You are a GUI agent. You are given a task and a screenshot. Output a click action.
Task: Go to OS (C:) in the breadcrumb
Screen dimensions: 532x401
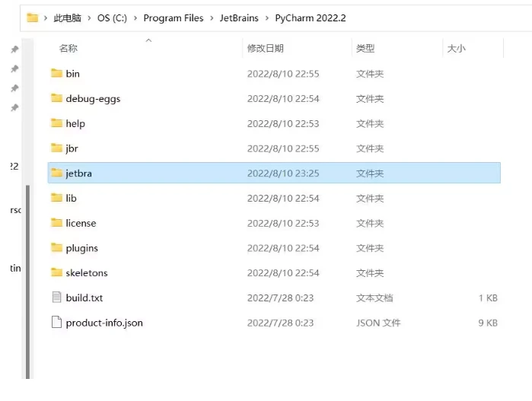(112, 18)
